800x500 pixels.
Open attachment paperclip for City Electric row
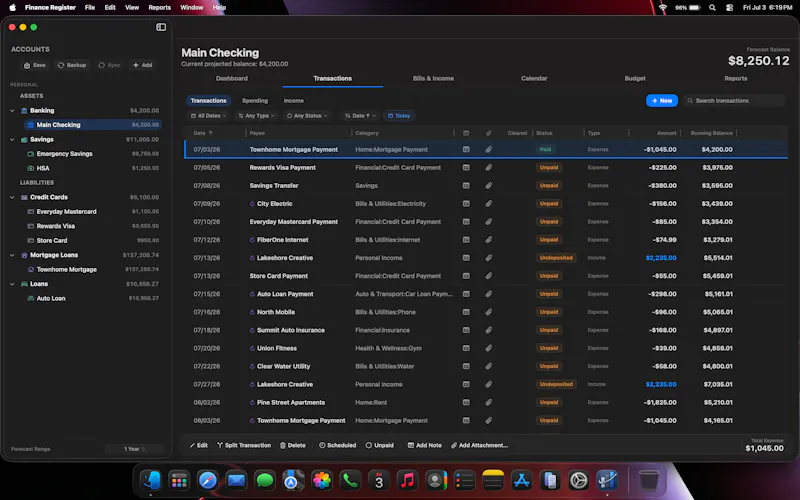click(x=488, y=204)
